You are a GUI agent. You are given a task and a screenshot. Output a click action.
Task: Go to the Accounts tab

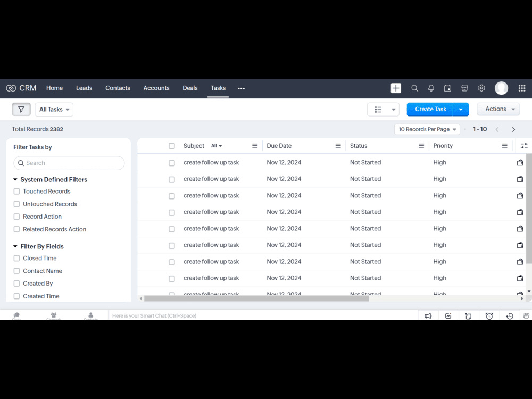[x=156, y=88]
